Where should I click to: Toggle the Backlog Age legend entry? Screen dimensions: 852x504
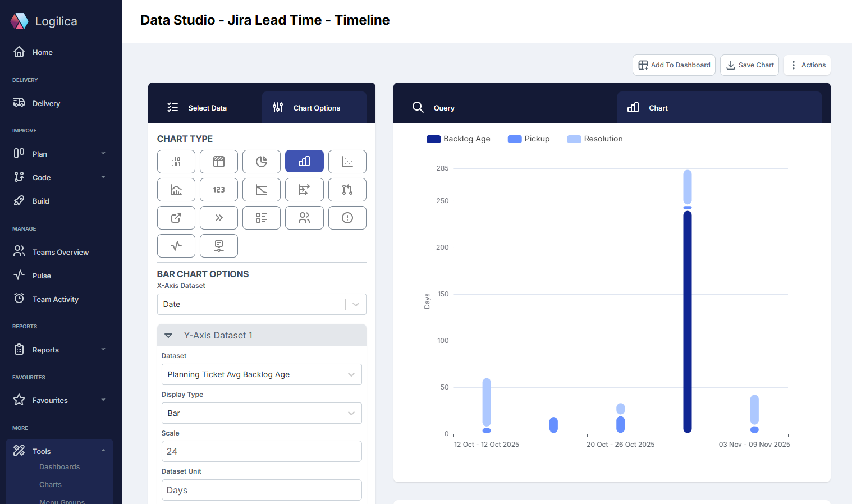click(459, 139)
